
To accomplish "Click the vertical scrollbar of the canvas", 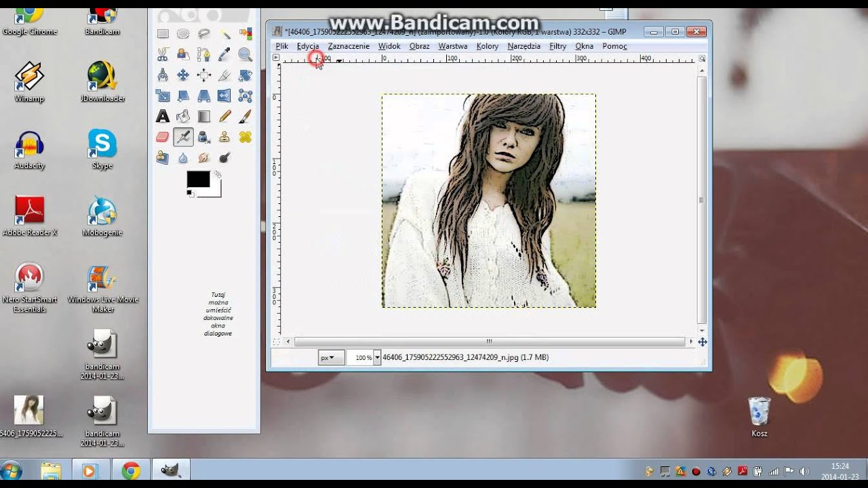I will pyautogui.click(x=702, y=200).
